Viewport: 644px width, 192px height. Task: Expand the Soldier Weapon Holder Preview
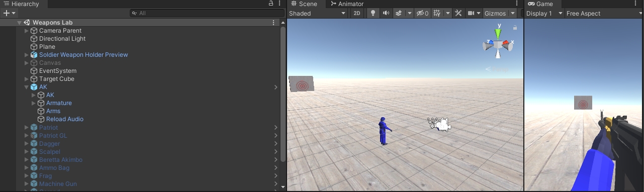click(27, 55)
